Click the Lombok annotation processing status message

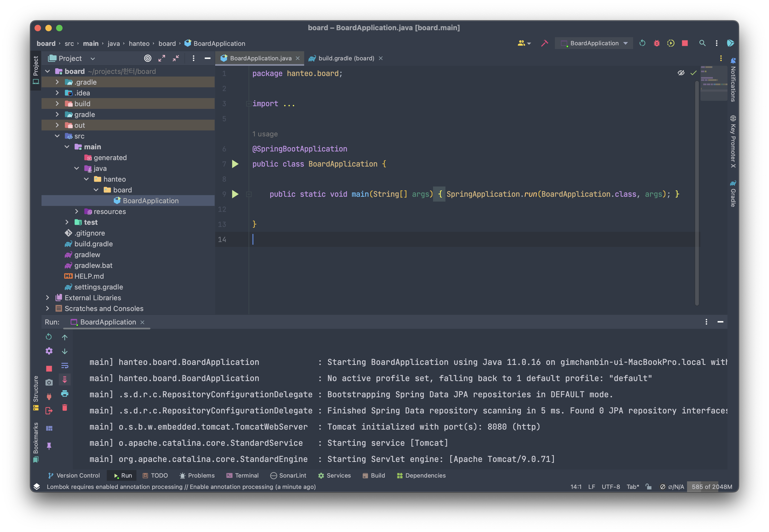(x=181, y=487)
